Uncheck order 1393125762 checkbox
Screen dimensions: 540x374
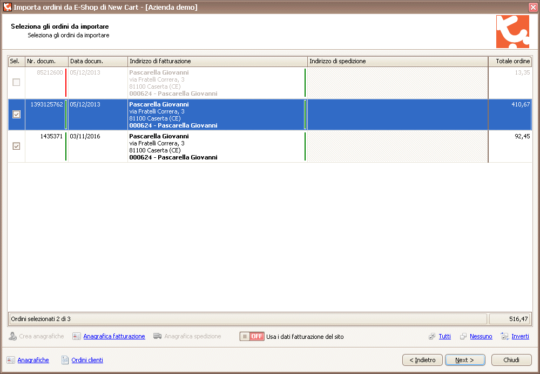[16, 114]
